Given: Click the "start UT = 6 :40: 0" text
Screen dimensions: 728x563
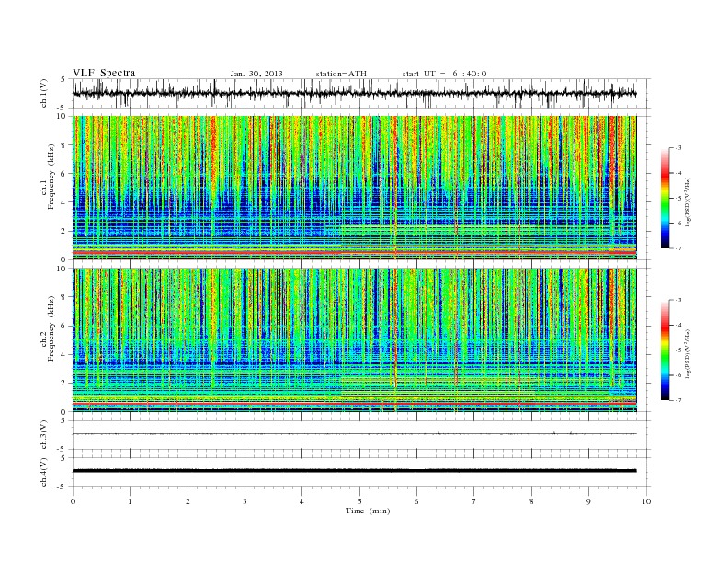Looking at the screenshot, I should (x=444, y=74).
